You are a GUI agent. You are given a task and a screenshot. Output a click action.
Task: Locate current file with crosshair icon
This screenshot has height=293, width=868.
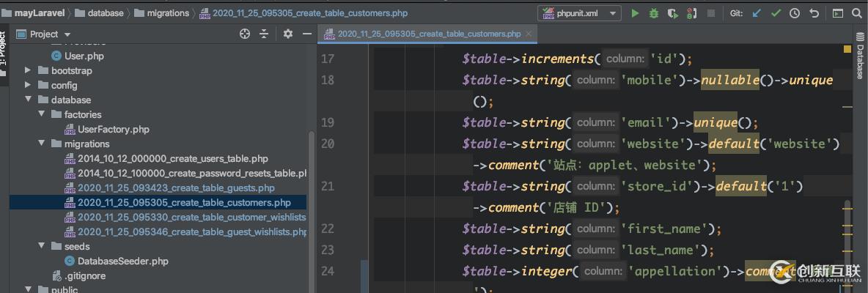245,34
